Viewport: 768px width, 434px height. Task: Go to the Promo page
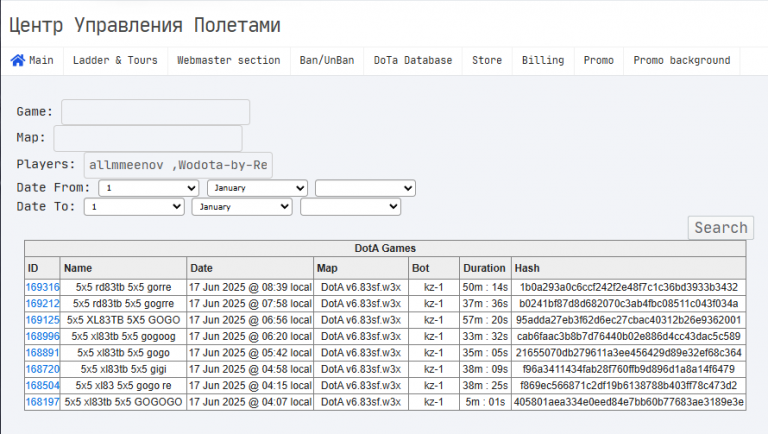coord(599,60)
